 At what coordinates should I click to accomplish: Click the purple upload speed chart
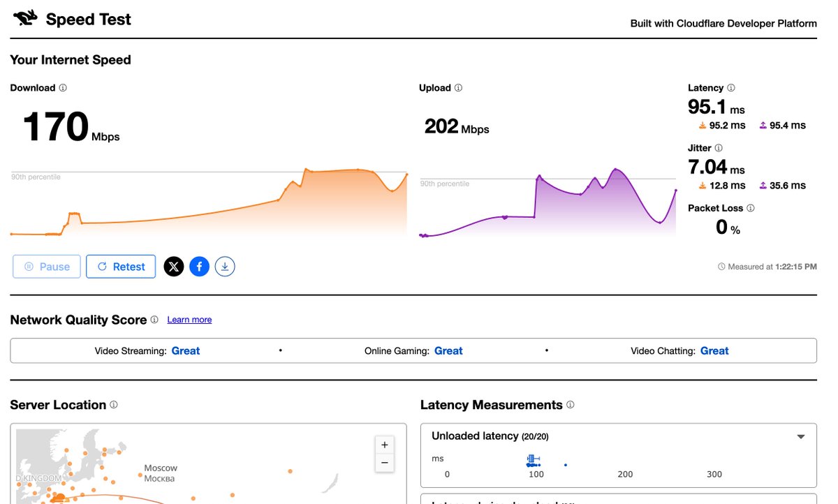pyautogui.click(x=547, y=203)
